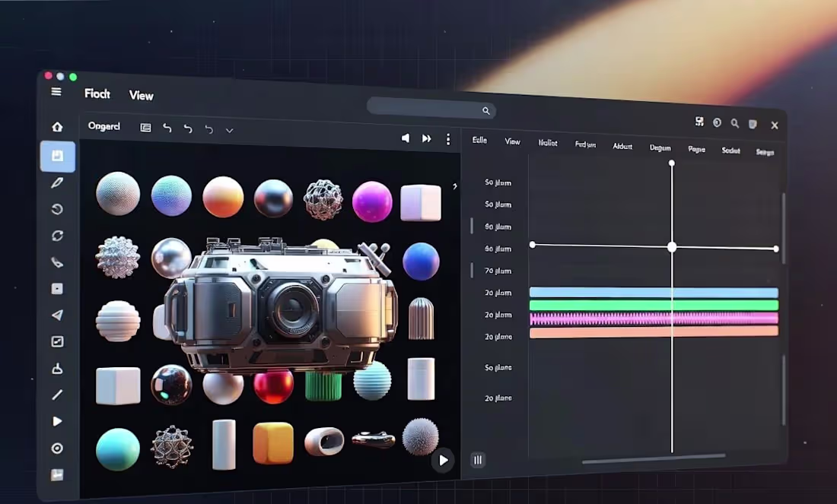Select the yellow rounded cube thumbnail

(x=273, y=443)
